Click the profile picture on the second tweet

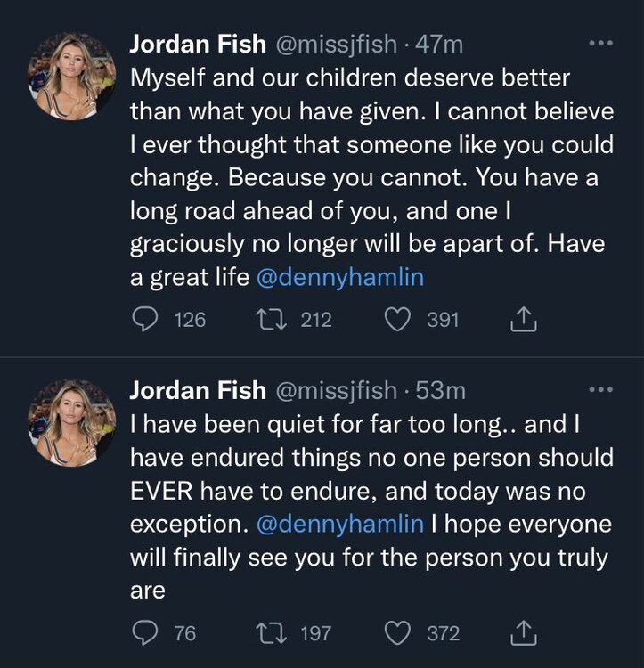tap(72, 422)
